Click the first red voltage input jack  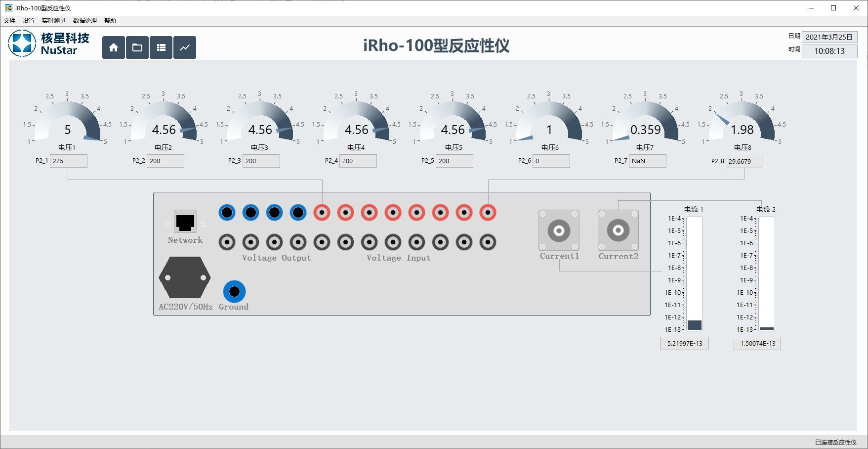tap(322, 213)
